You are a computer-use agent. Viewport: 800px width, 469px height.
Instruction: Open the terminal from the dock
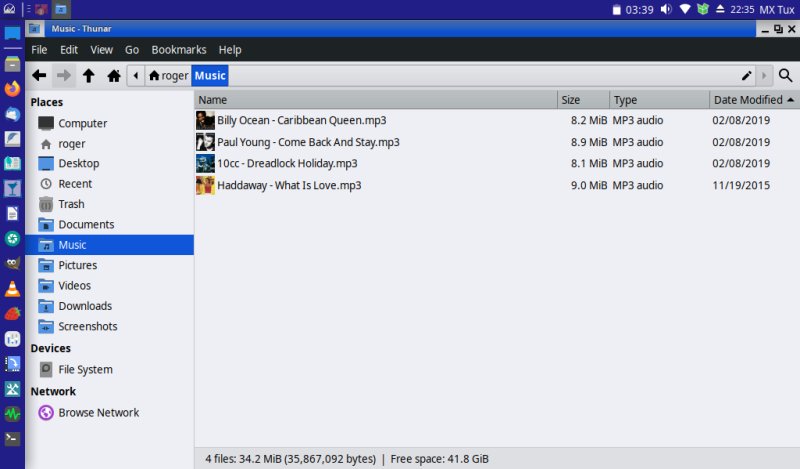(x=12, y=439)
